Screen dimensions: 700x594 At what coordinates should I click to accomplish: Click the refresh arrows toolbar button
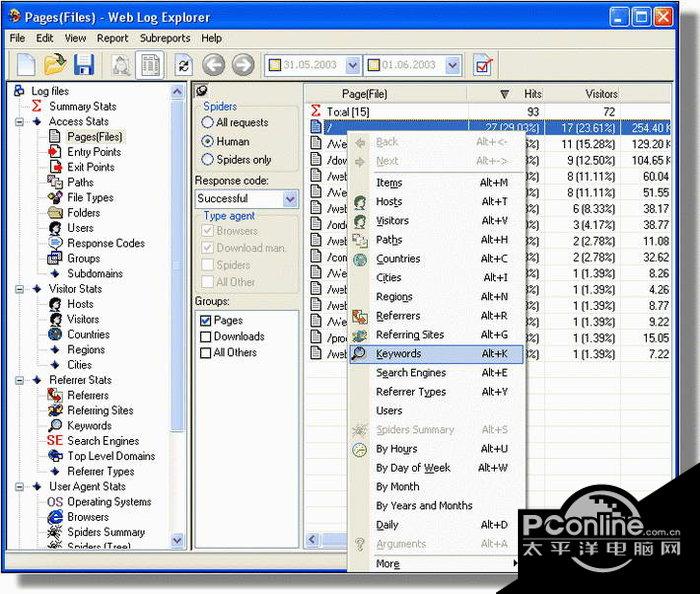click(183, 66)
